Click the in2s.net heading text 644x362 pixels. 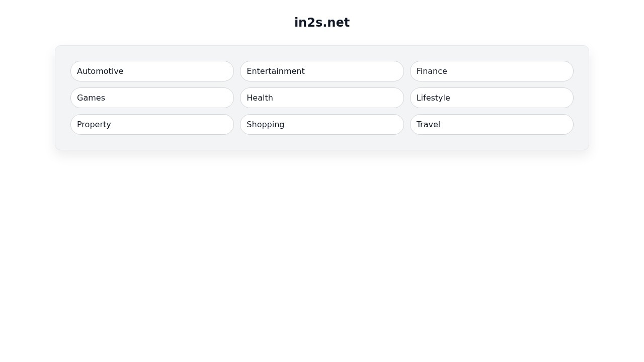pos(322,23)
